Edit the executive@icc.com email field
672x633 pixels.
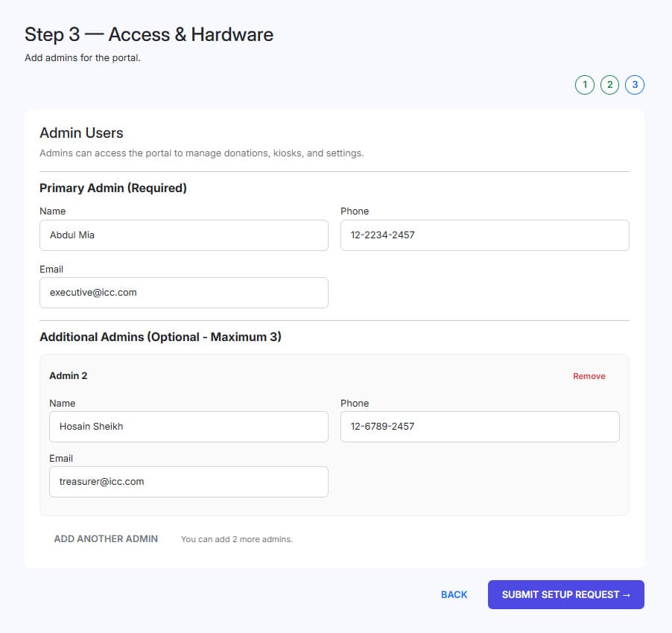[x=184, y=293]
